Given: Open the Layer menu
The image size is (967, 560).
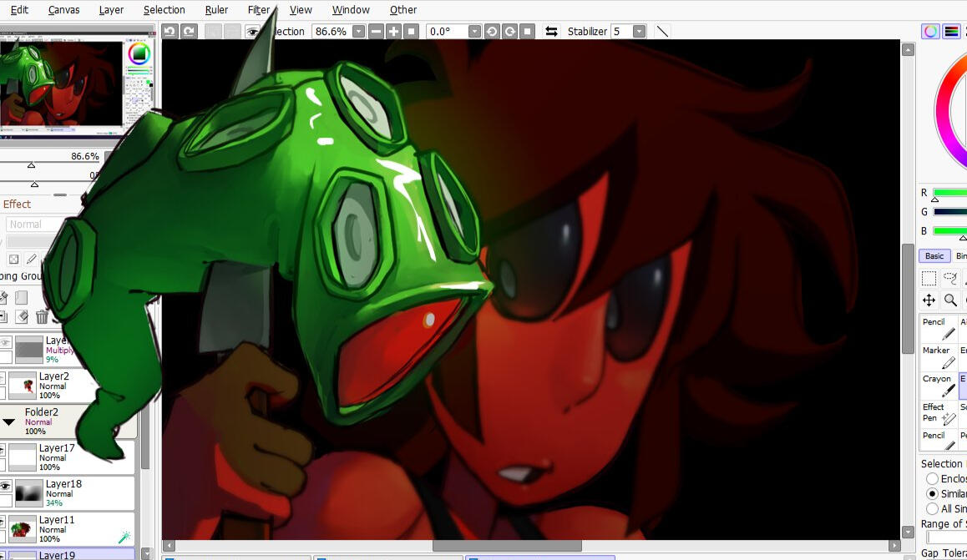Looking at the screenshot, I should (x=111, y=10).
